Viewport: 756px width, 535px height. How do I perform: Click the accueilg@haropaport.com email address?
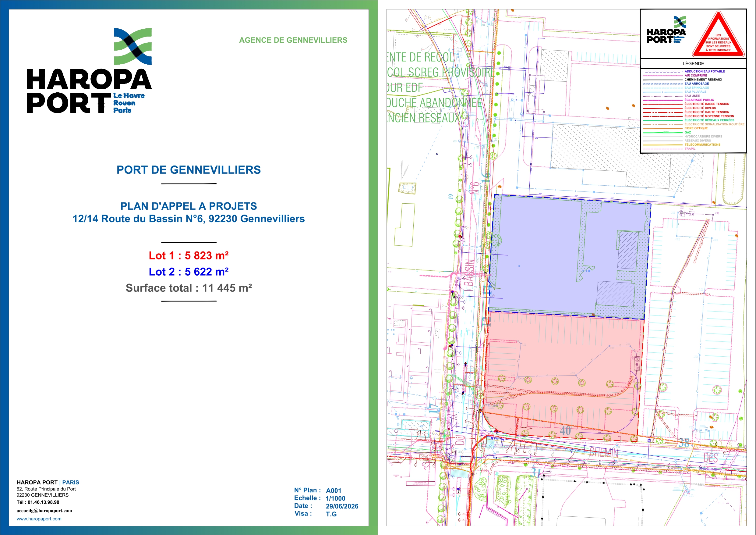coord(44,510)
